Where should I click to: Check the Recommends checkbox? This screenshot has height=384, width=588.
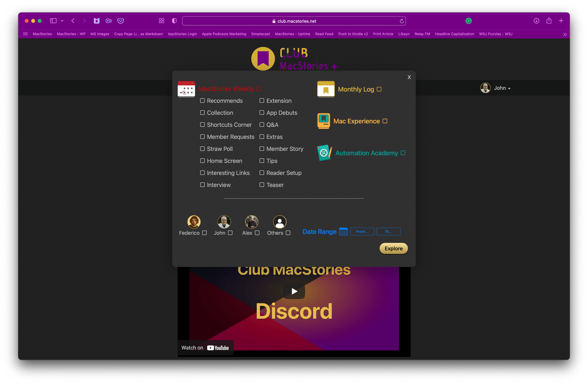202,101
